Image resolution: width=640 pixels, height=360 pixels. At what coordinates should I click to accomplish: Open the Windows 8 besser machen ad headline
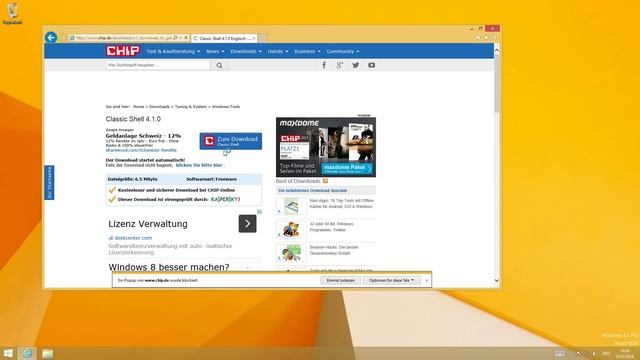click(169, 267)
